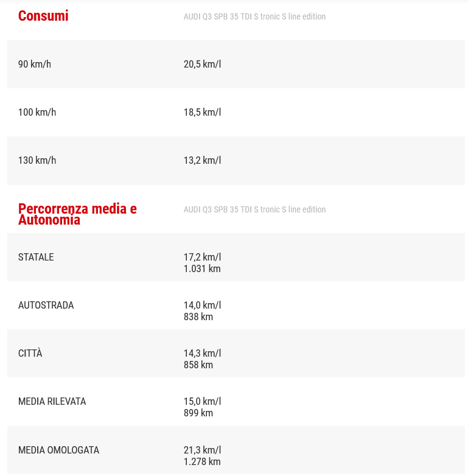Click the Percorrenza media e Autonomia heading
The width and height of the screenshot is (468, 476).
(x=77, y=214)
